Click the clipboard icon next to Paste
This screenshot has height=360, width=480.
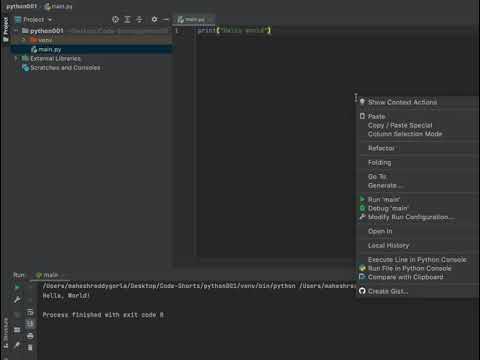[x=362, y=116]
